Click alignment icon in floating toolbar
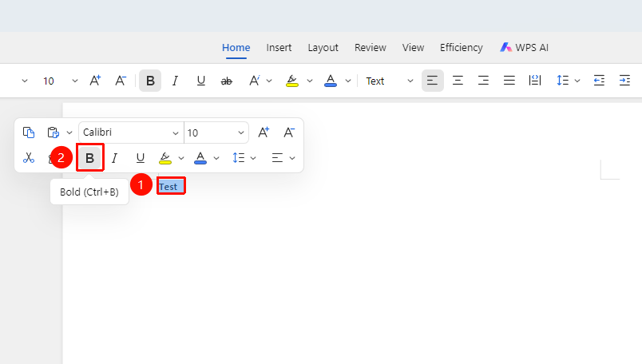This screenshot has height=364, width=642. [x=277, y=157]
